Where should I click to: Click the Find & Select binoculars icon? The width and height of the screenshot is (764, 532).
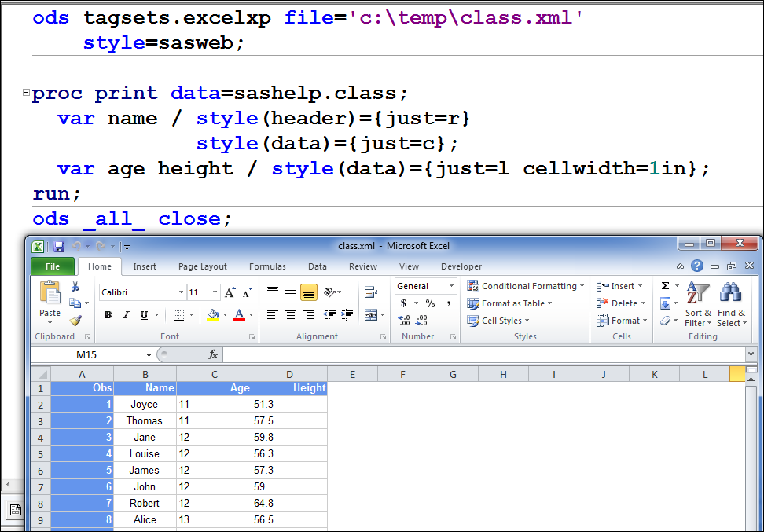[x=731, y=293]
